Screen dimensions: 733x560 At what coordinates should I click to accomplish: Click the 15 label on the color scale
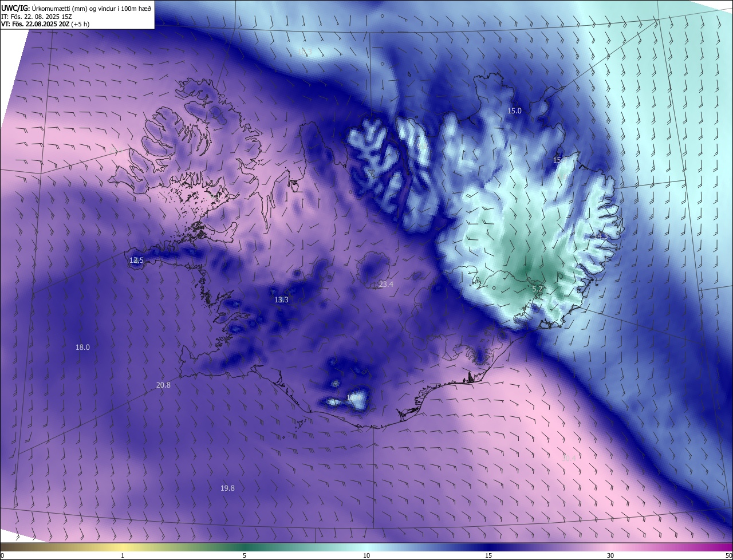[488, 556]
